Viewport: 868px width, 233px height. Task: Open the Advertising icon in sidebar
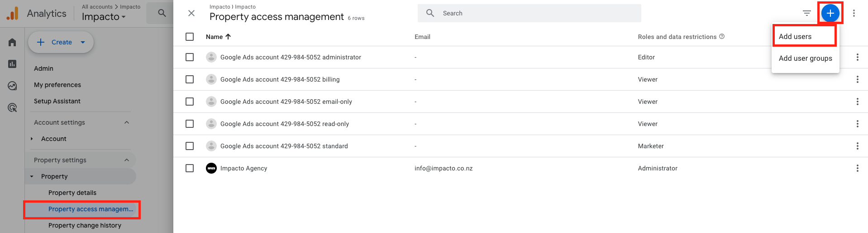(12, 107)
